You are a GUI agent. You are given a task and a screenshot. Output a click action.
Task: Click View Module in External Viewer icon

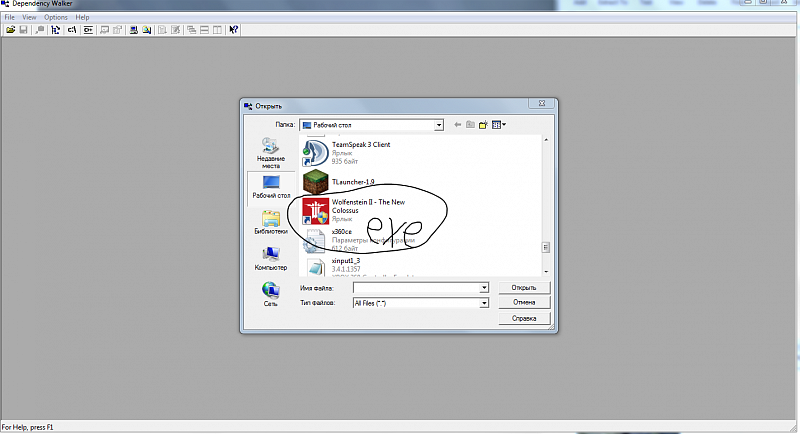pos(105,30)
